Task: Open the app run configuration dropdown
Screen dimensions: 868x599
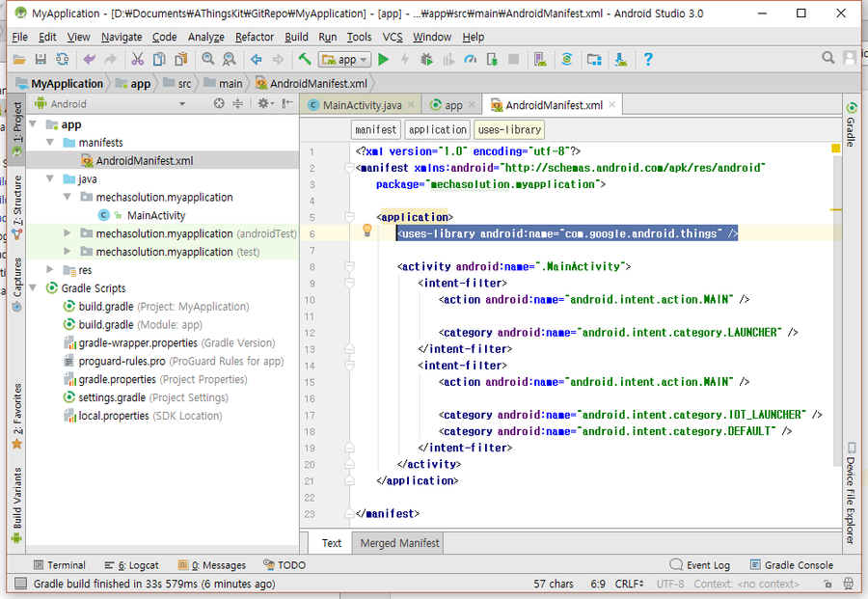Action: coord(344,59)
